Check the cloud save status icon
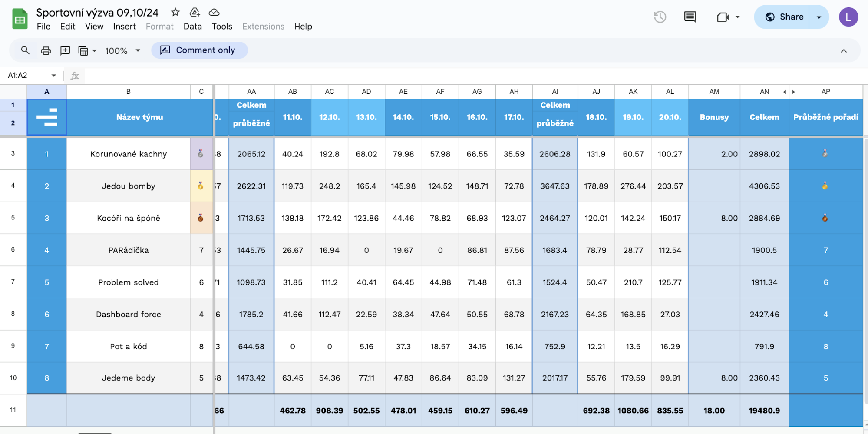Image resolution: width=868 pixels, height=434 pixels. coord(214,12)
